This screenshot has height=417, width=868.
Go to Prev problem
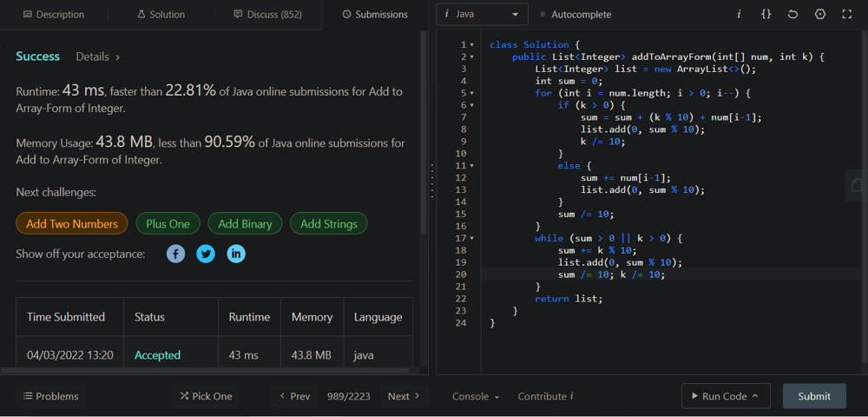[294, 396]
